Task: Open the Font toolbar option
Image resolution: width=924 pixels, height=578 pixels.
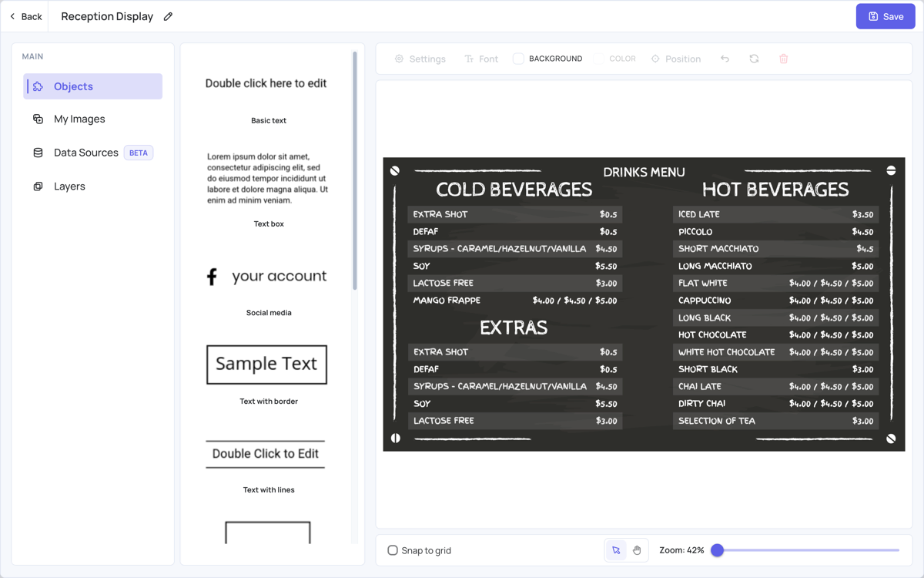Action: pyautogui.click(x=481, y=59)
